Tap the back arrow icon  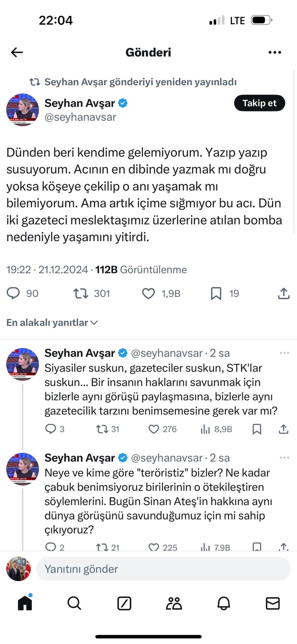[x=17, y=52]
